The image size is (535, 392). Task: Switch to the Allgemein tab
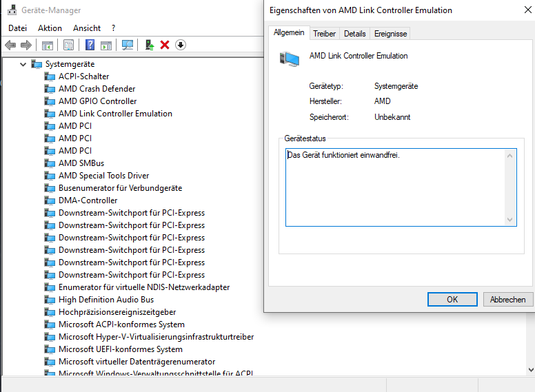point(289,32)
